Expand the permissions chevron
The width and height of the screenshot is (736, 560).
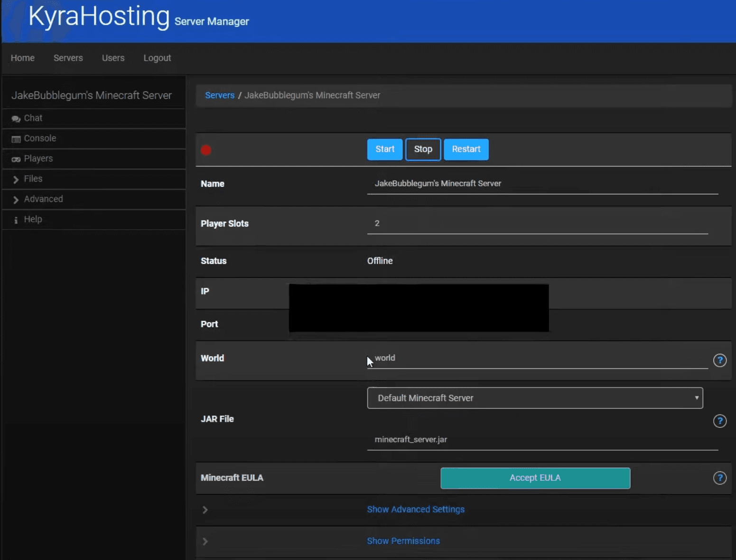tap(205, 541)
